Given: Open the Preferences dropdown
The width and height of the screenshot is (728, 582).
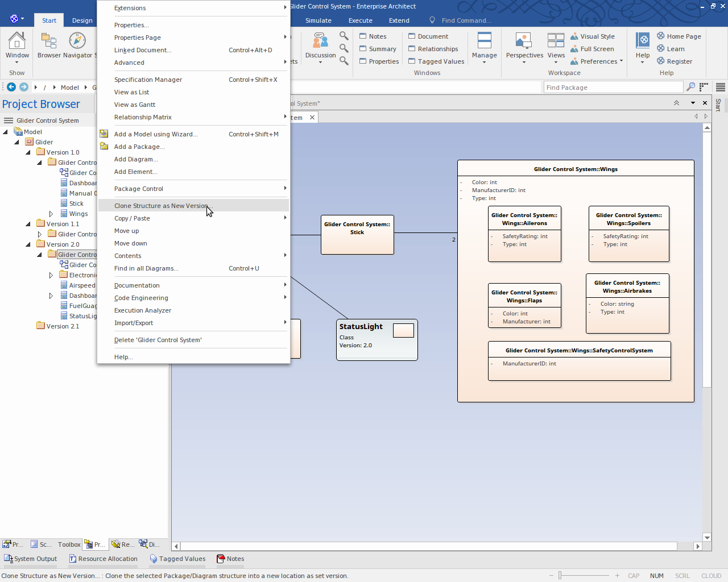Looking at the screenshot, I should pos(598,61).
